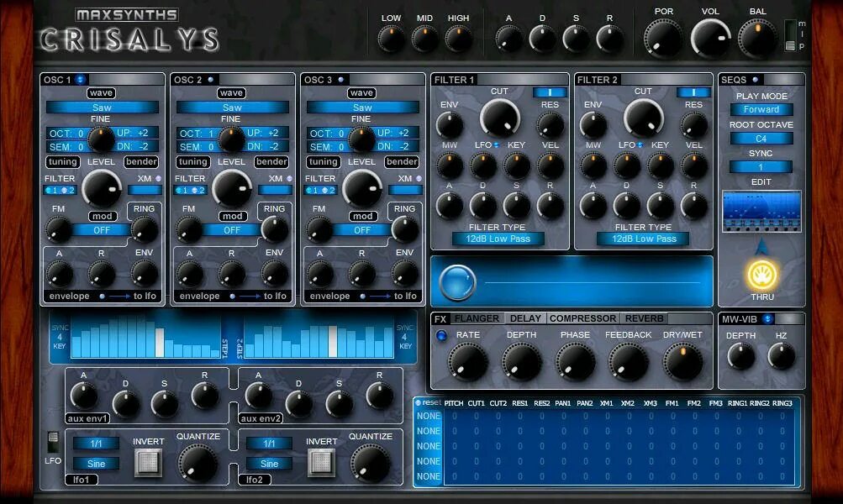
Task: Click aux env1 A knob
Action: pos(84,396)
